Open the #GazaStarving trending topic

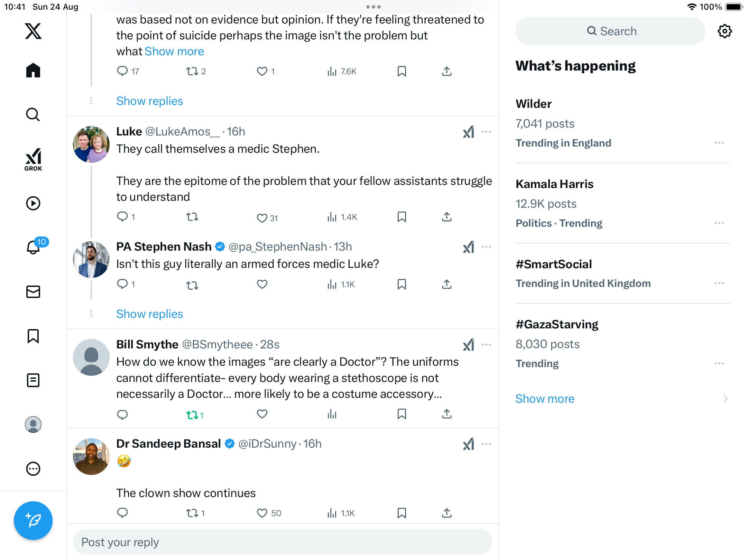click(557, 324)
